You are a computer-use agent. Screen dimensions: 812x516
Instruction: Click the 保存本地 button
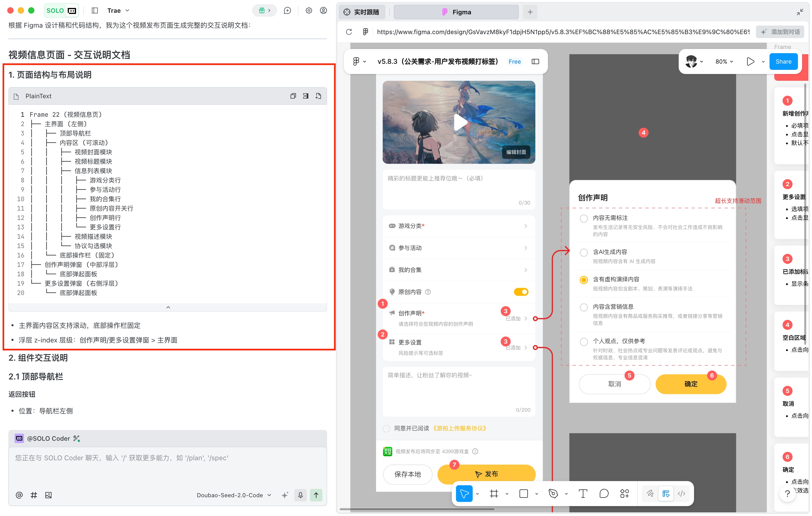(408, 474)
